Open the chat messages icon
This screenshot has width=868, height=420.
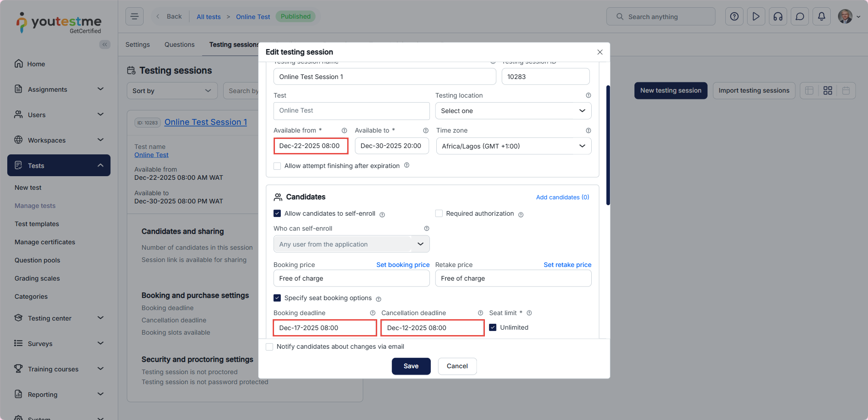799,17
